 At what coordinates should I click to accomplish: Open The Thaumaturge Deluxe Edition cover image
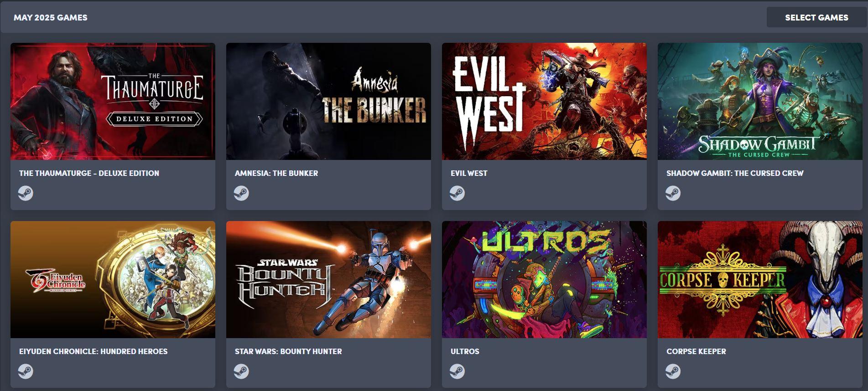pyautogui.click(x=113, y=101)
